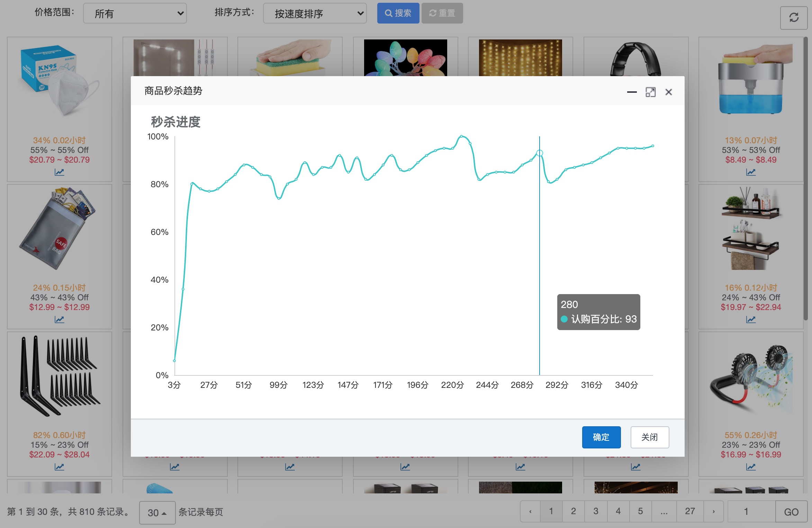Click trend icon below sixth column bottom card
Viewport: 812px width, 528px height.
[x=635, y=467]
